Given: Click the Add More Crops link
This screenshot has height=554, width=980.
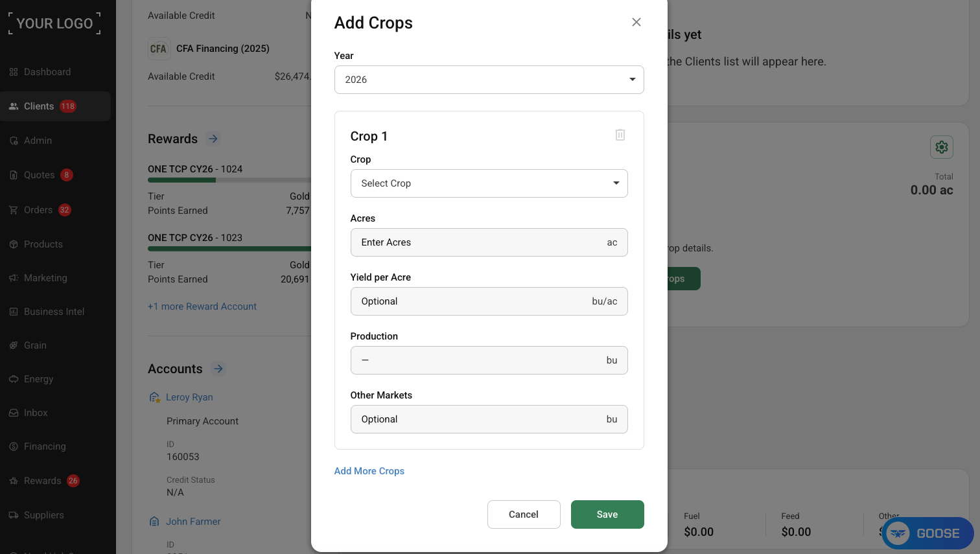Looking at the screenshot, I should [369, 471].
